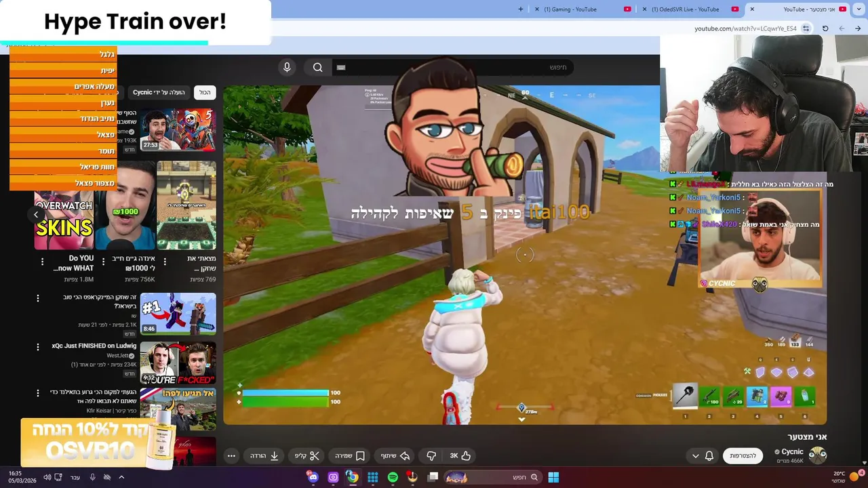Open the ₪1000 short thumbnail

(125, 205)
